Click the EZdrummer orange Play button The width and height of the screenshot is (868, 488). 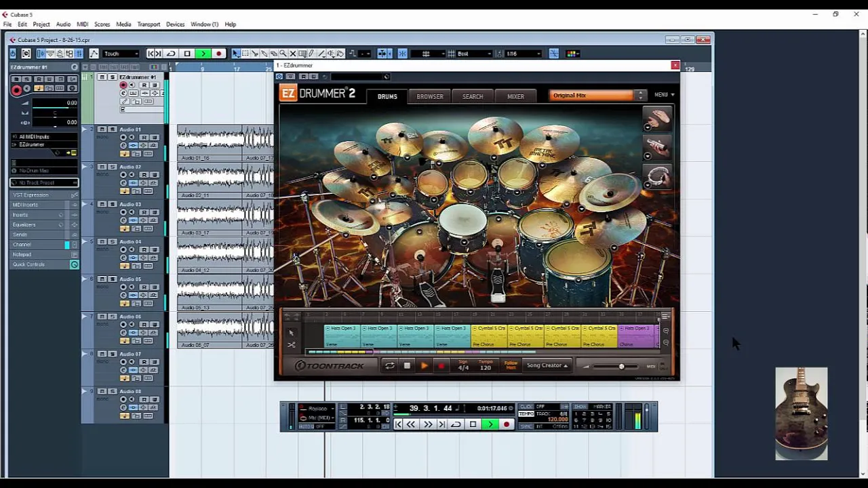(425, 366)
